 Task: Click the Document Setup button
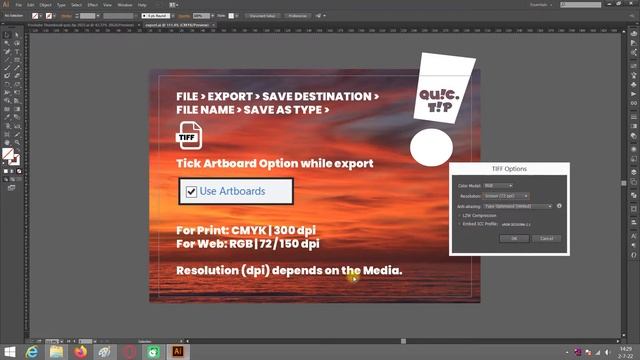262,16
